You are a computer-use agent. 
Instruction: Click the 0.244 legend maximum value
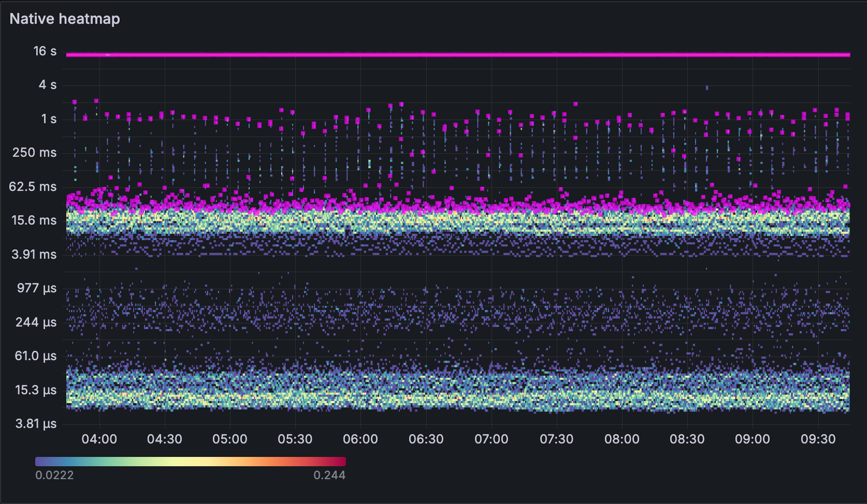[x=329, y=475]
